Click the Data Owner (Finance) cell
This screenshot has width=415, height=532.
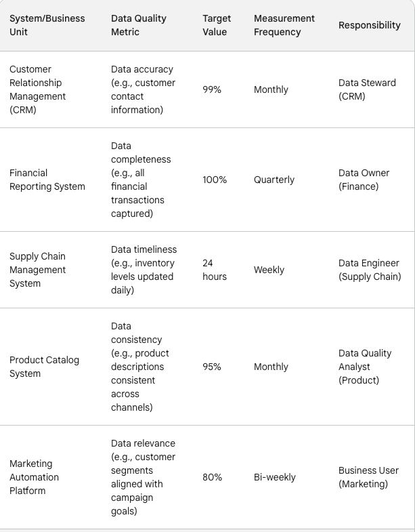click(x=364, y=180)
